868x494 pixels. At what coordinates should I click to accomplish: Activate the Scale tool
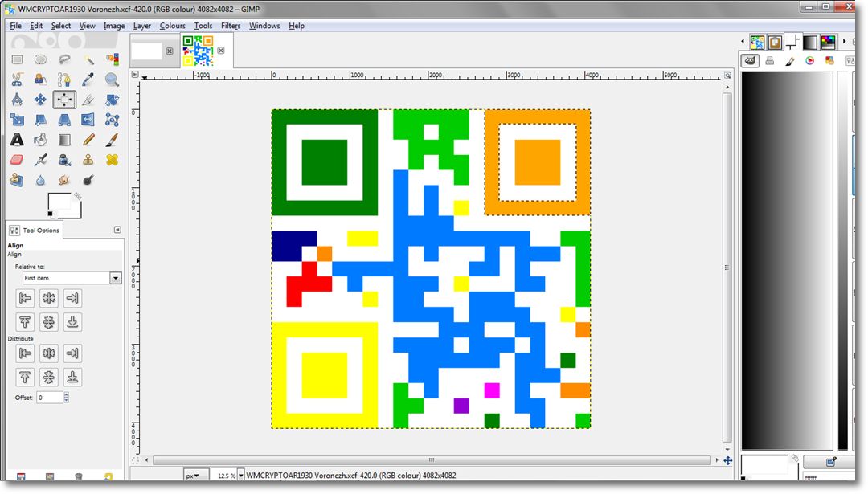(x=17, y=120)
